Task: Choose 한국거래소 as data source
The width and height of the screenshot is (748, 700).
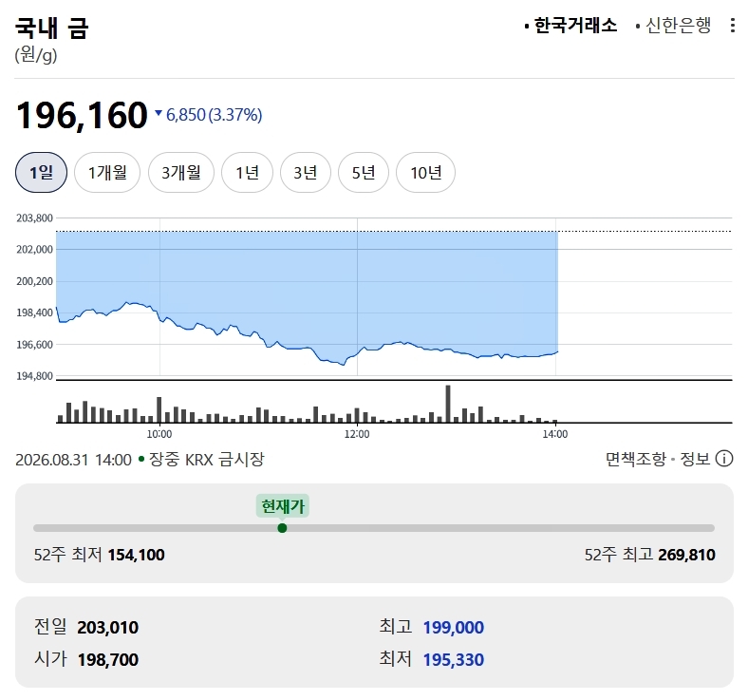Action: pos(570,26)
